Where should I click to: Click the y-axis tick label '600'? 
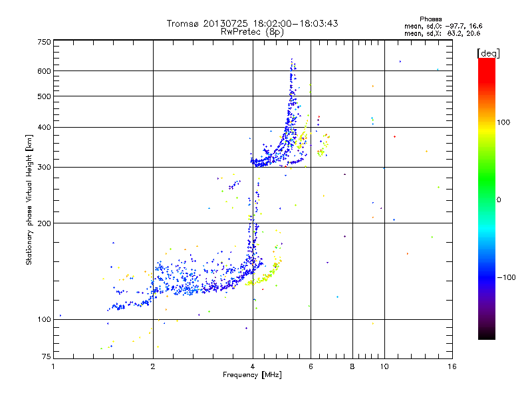point(45,71)
